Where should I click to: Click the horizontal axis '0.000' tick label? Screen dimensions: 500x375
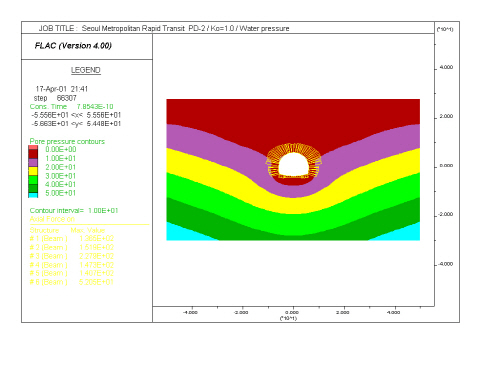pyautogui.click(x=292, y=313)
